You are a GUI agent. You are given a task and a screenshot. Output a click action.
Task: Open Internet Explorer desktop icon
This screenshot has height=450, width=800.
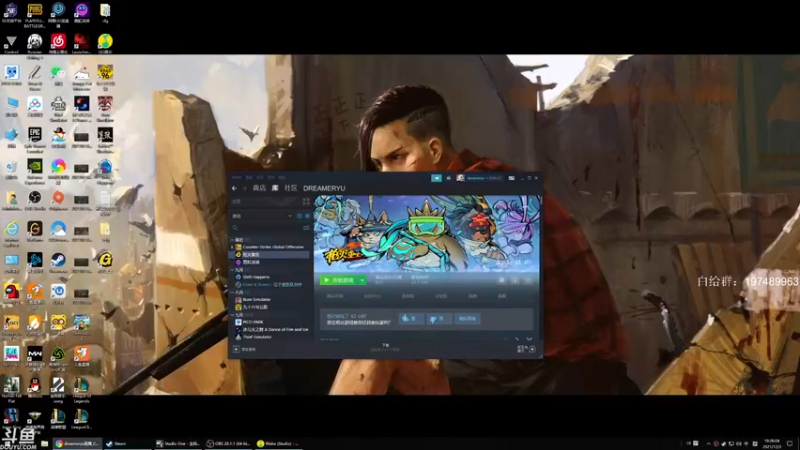[x=11, y=231]
